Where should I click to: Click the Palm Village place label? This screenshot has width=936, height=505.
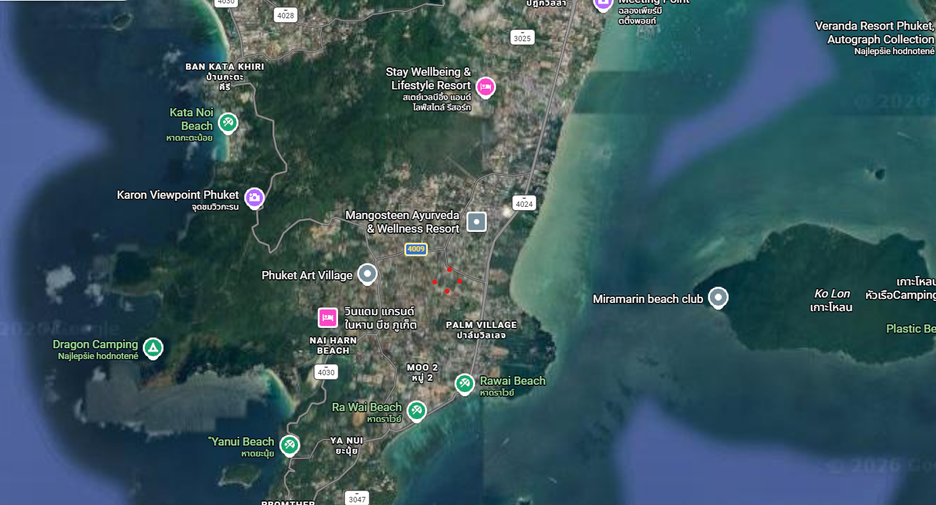(481, 325)
